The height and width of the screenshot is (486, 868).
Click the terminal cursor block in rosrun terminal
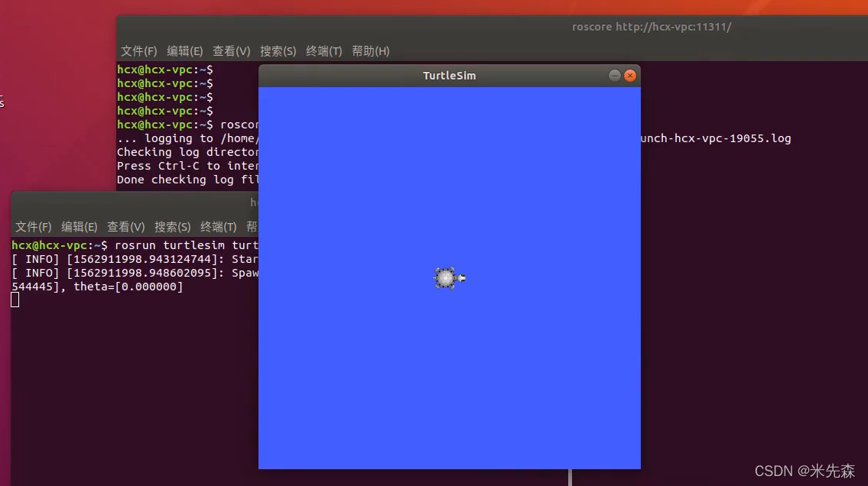pos(15,300)
